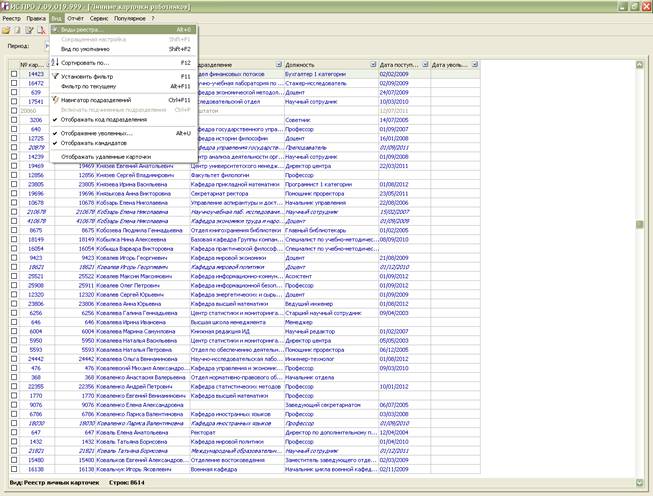The height and width of the screenshot is (496, 653).
Task: Click the delete card red-X toolbar icon
Action: (x=41, y=30)
